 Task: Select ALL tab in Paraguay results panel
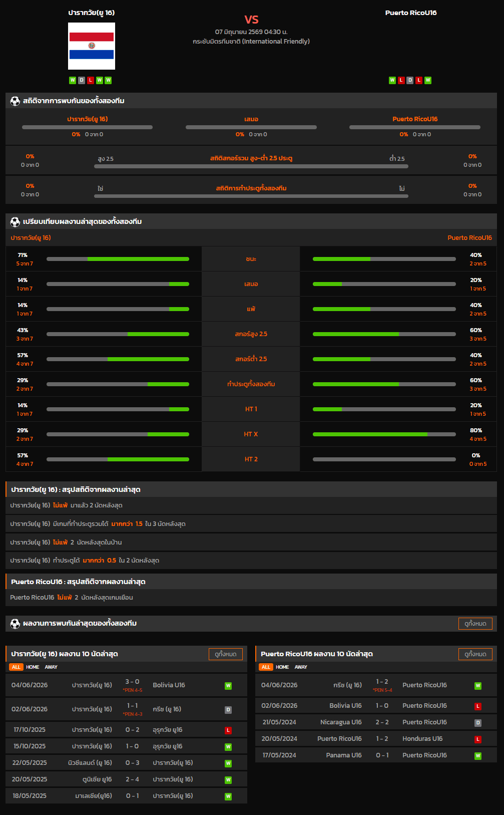tap(16, 667)
